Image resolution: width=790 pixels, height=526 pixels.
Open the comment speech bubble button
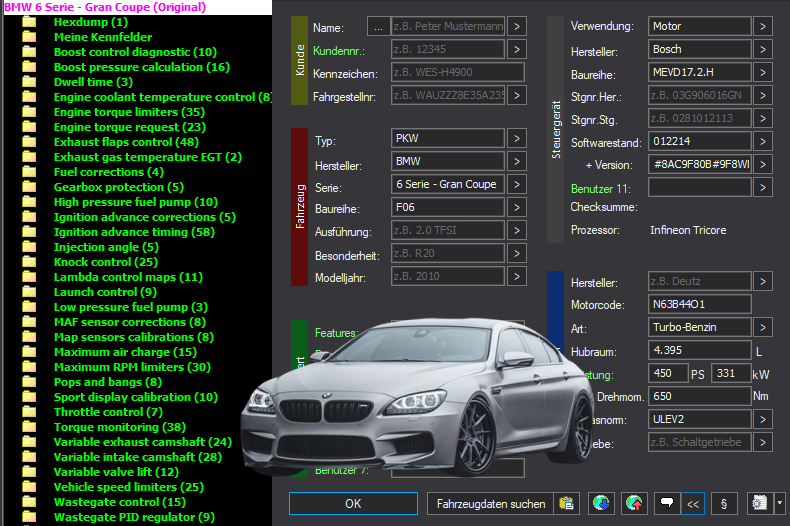tap(667, 503)
